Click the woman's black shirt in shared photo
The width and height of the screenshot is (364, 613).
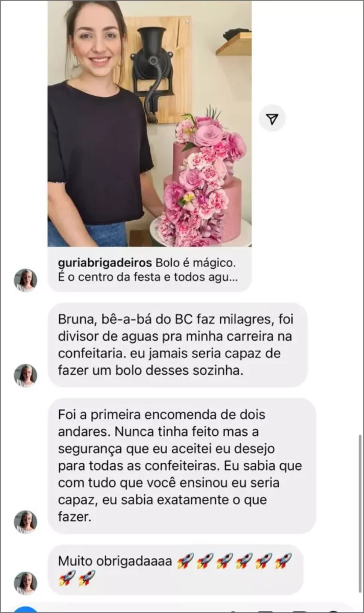99,153
